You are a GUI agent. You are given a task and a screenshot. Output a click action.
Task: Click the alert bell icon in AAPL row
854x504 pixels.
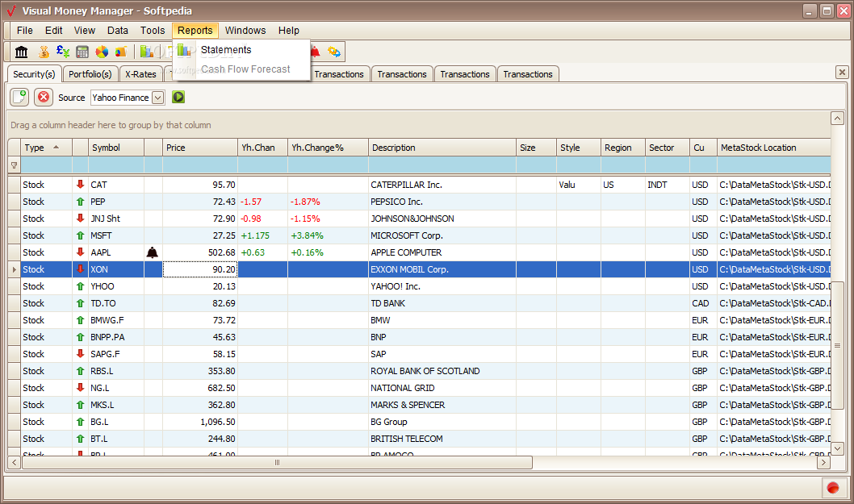153,252
